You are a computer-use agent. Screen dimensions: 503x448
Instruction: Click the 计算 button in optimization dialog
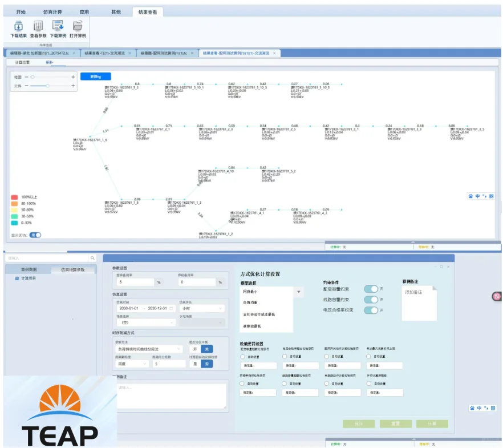click(x=432, y=423)
